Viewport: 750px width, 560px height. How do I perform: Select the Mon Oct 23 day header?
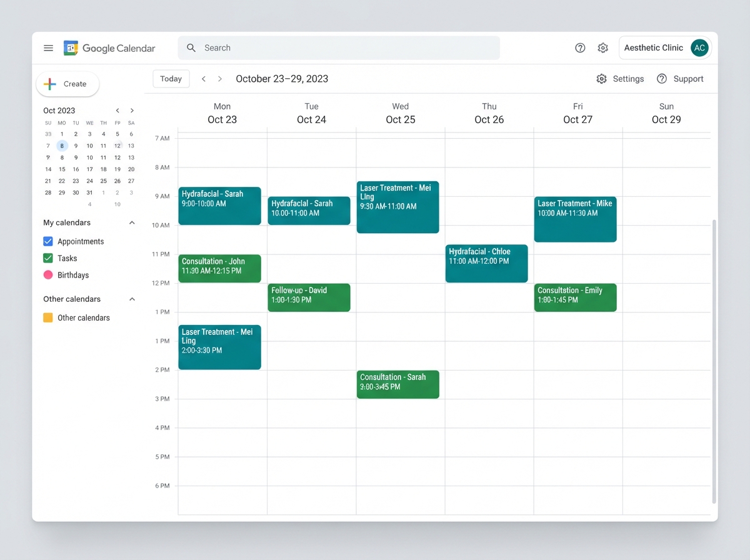(222, 113)
